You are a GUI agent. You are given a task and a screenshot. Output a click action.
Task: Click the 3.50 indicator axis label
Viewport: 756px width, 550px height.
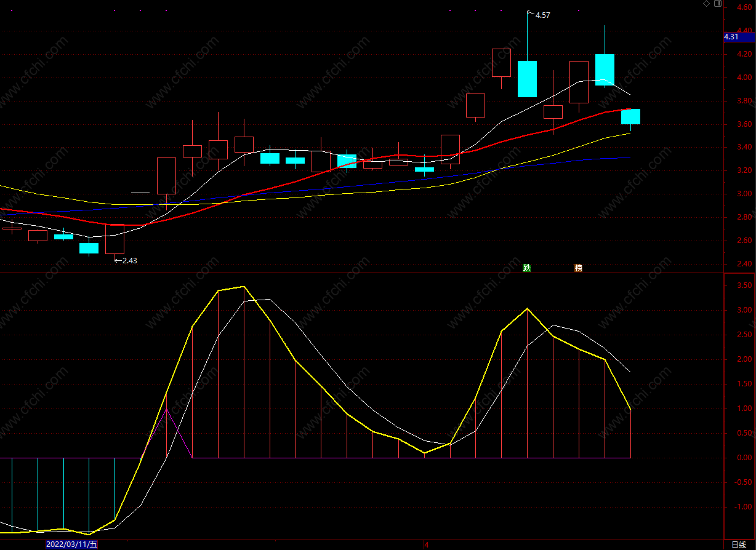(745, 285)
